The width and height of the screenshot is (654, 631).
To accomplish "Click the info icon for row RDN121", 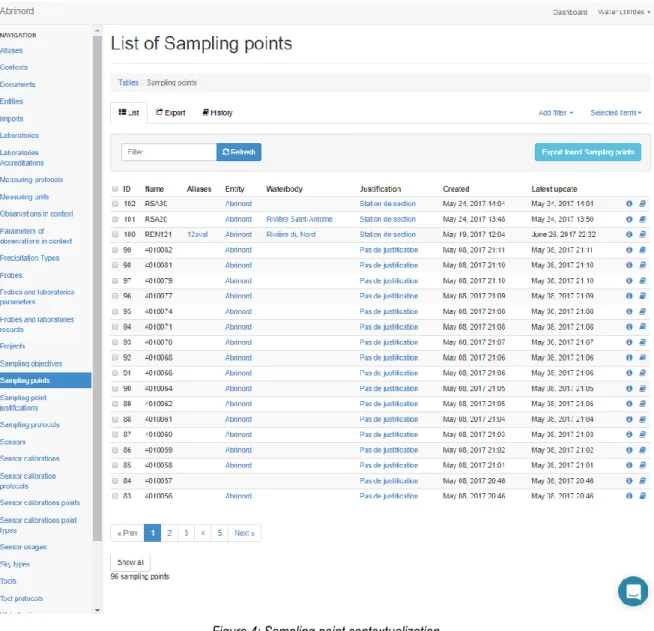I will (x=629, y=234).
